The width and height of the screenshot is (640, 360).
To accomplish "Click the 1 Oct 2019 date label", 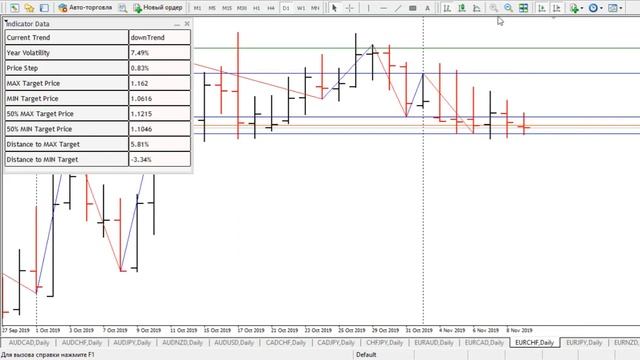I will 48,330.
